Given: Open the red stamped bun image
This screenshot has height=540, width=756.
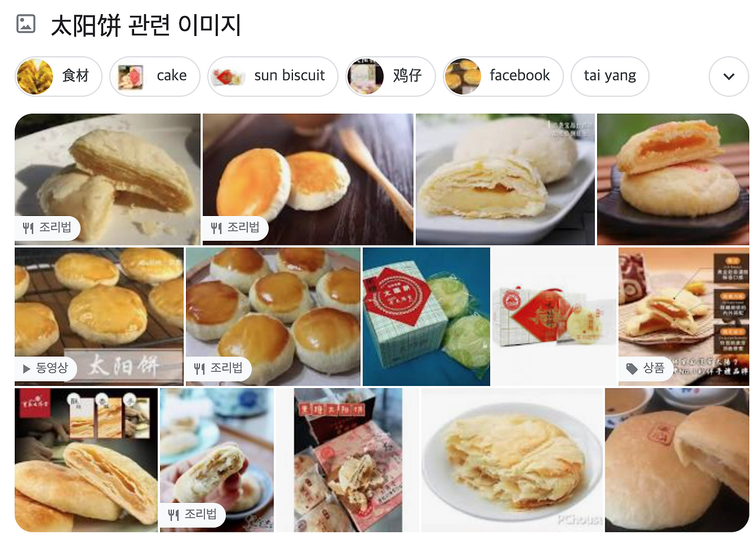Looking at the screenshot, I should click(x=677, y=460).
